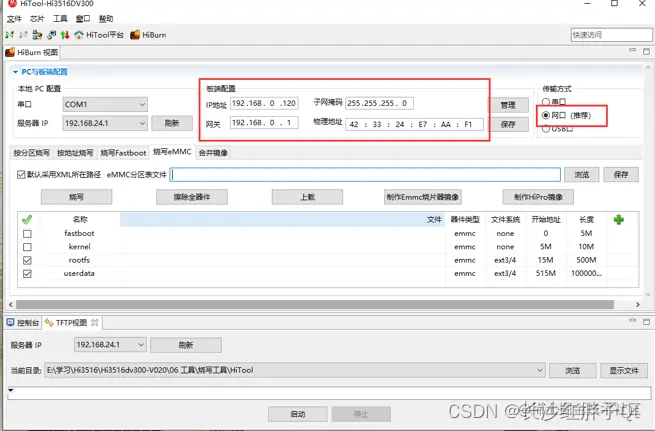
Task: Focus the eMMC分区表文件 input field
Action: click(365, 175)
